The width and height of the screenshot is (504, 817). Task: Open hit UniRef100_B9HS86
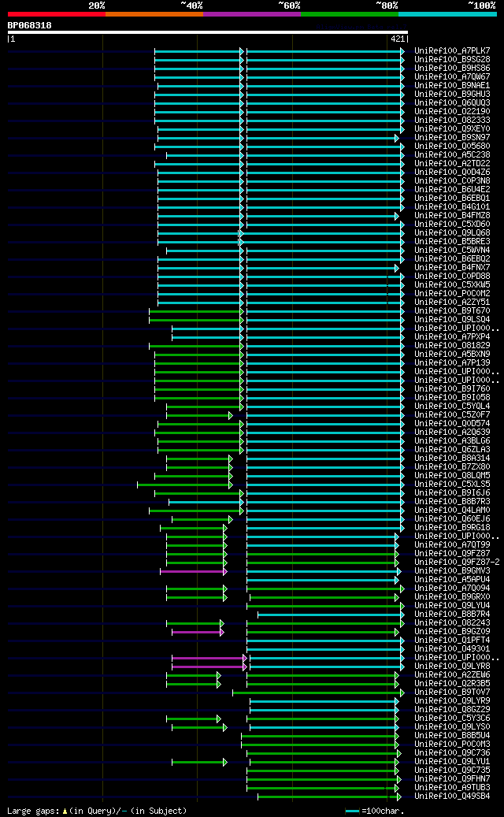coord(452,69)
